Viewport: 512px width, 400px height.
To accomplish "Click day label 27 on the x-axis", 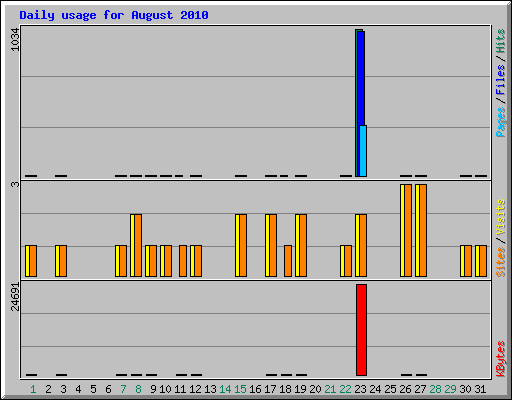I will [x=420, y=389].
